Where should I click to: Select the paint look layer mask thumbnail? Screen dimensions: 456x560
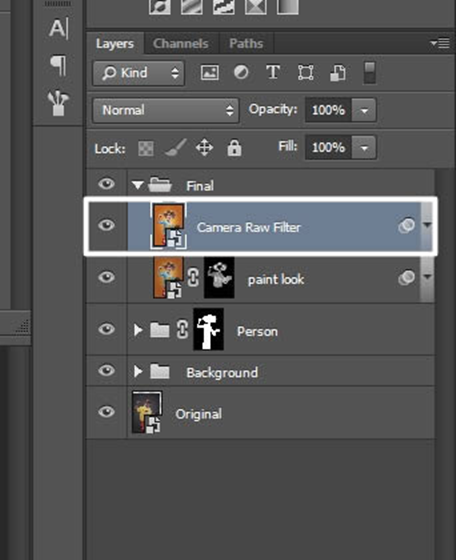pyautogui.click(x=219, y=278)
